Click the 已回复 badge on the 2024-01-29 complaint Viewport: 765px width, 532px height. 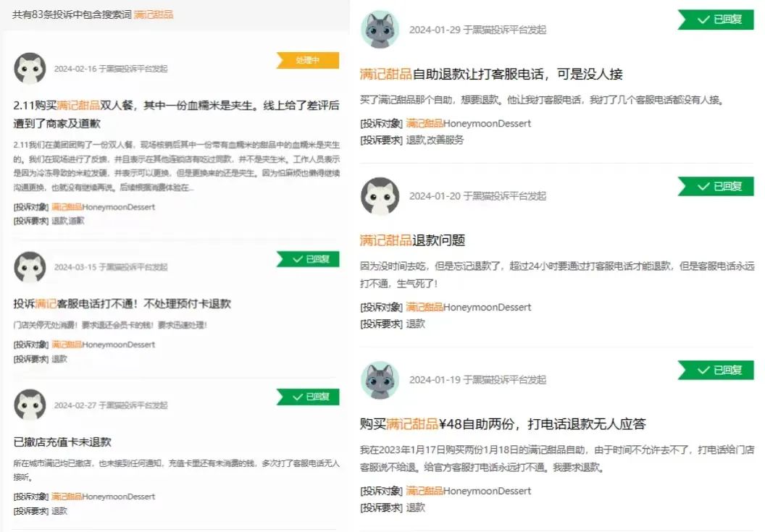point(716,20)
